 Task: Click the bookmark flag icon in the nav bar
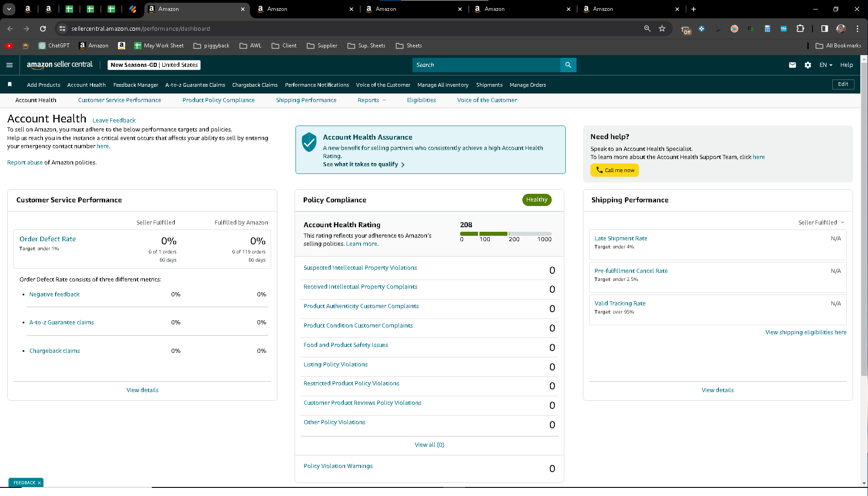coord(10,84)
